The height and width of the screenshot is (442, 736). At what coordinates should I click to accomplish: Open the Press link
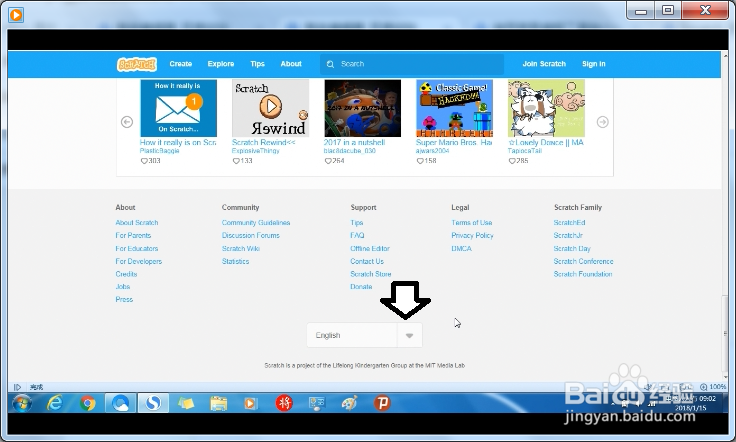pyautogui.click(x=124, y=299)
